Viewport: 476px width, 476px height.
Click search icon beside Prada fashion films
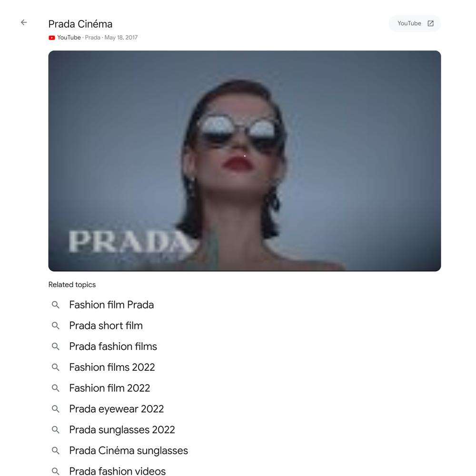pos(56,347)
